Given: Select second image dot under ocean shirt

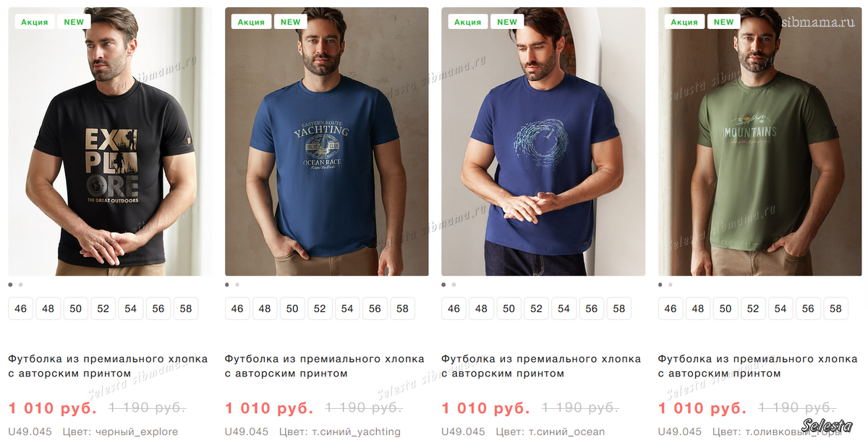Looking at the screenshot, I should click(454, 285).
